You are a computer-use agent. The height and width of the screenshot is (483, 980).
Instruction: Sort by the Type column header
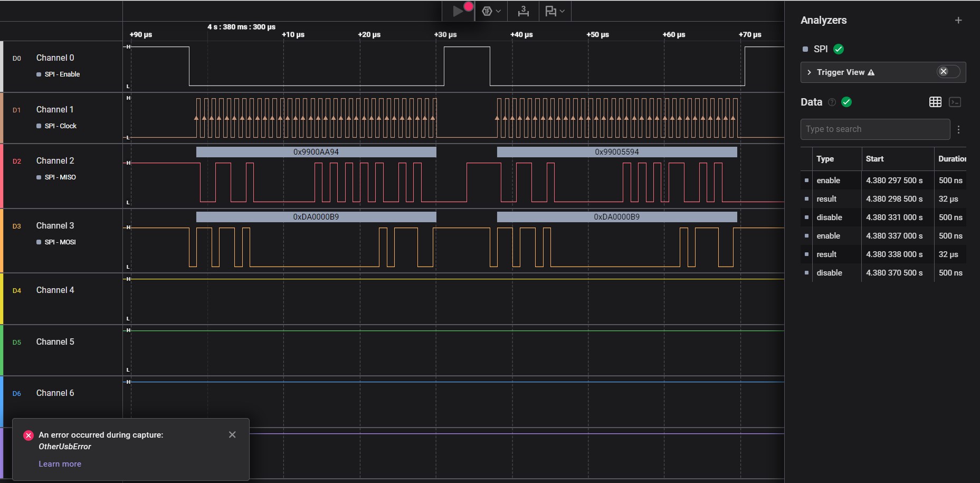[x=825, y=159]
